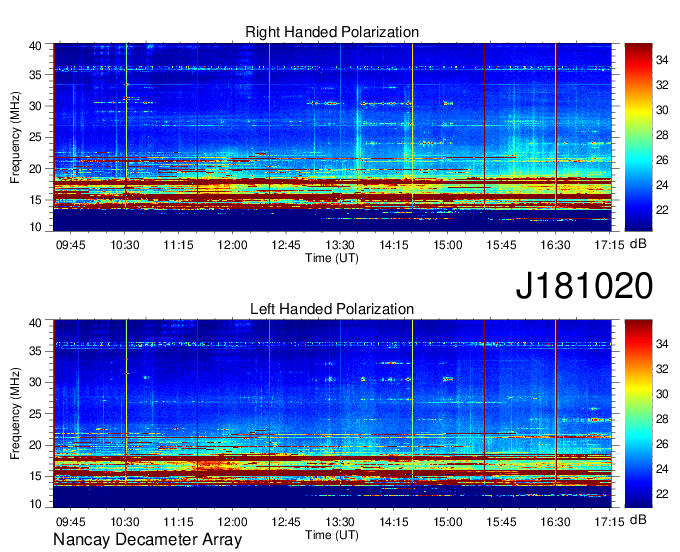Click the "28" value on top colorbar scale

662,135
